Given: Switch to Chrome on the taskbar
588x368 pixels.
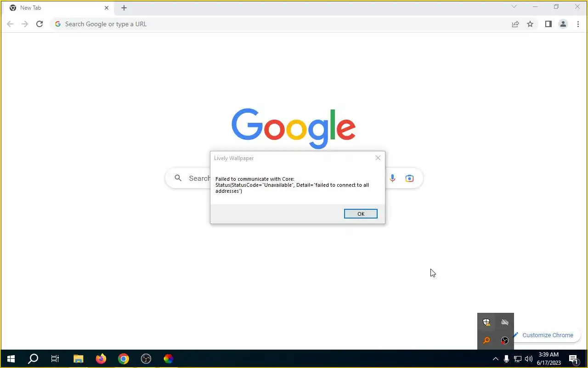Looking at the screenshot, I should pyautogui.click(x=124, y=359).
